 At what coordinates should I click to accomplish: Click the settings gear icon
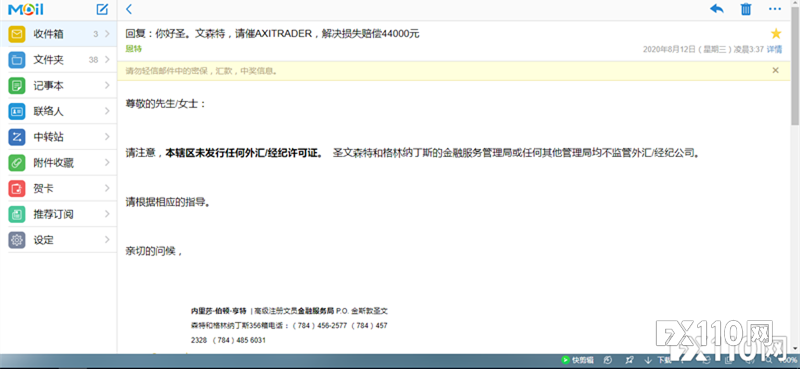coord(17,240)
